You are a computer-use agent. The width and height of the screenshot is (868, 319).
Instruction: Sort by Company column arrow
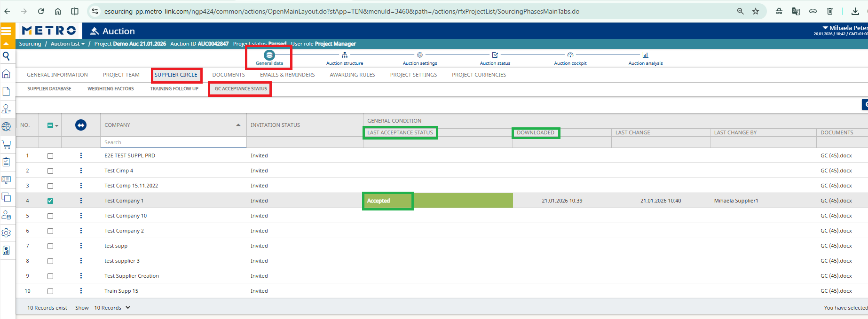(x=238, y=125)
